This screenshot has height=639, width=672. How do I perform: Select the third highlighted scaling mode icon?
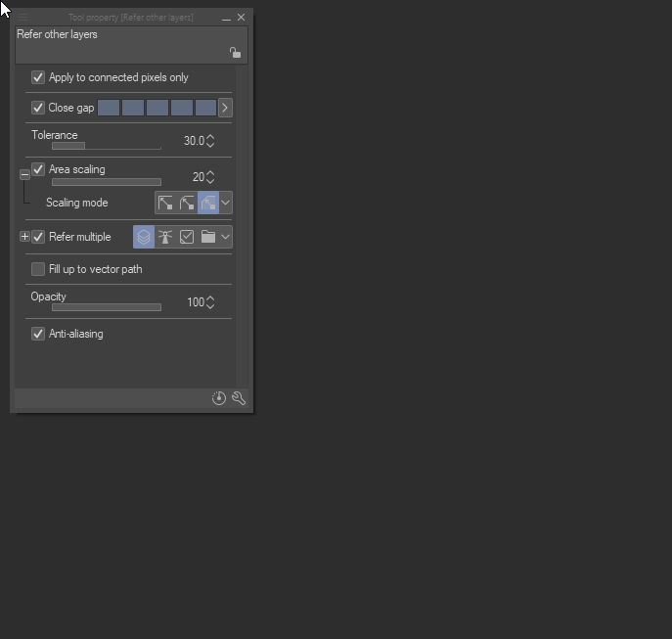pyautogui.click(x=208, y=203)
